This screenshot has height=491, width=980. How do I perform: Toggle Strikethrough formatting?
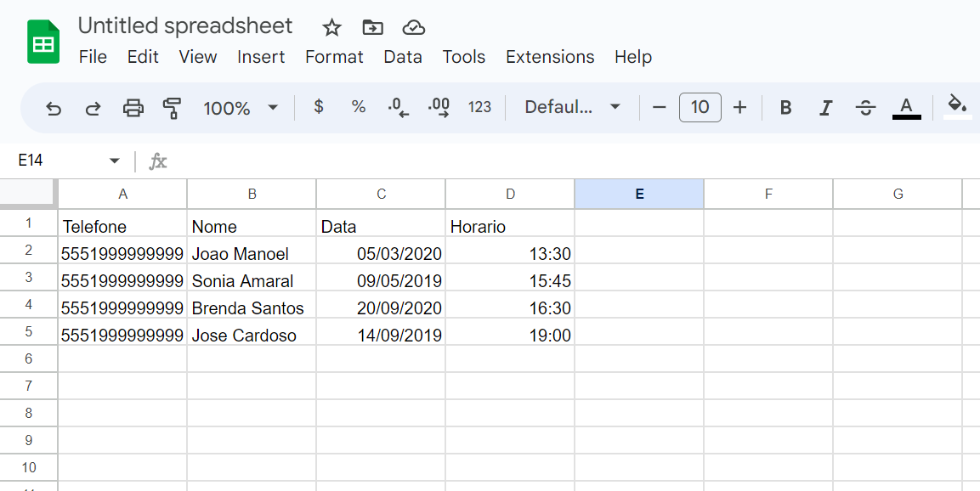(x=865, y=108)
